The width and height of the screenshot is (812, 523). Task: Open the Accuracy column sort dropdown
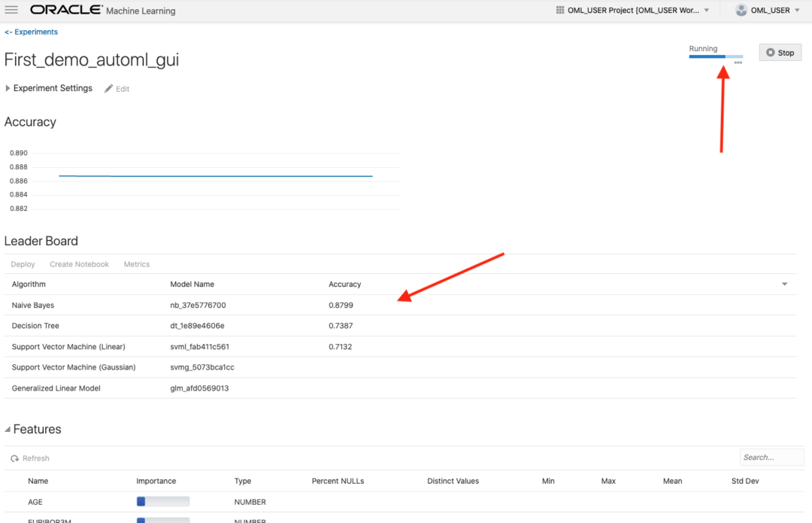click(784, 284)
